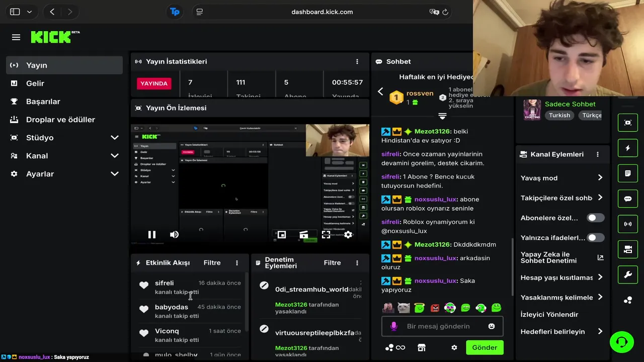Open chat settings gear
This screenshot has height=362, width=644.
point(454,347)
